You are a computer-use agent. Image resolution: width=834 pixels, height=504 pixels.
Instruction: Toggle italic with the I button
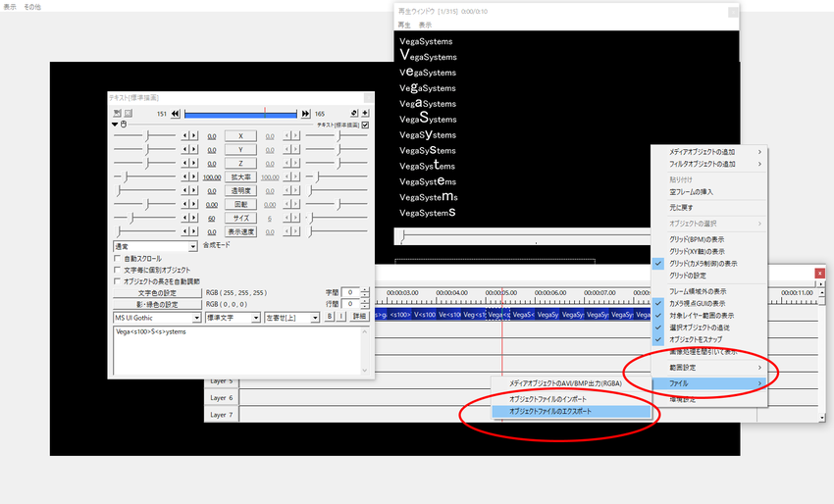tap(340, 317)
